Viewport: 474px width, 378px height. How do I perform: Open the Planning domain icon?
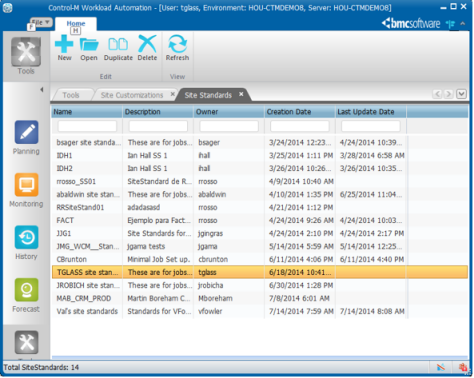tap(26, 132)
